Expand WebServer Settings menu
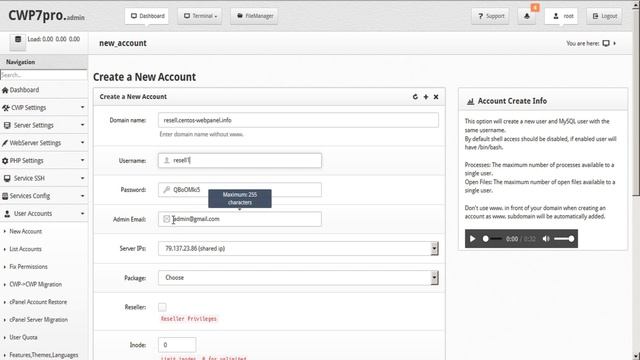The height and width of the screenshot is (360, 640). click(44, 143)
